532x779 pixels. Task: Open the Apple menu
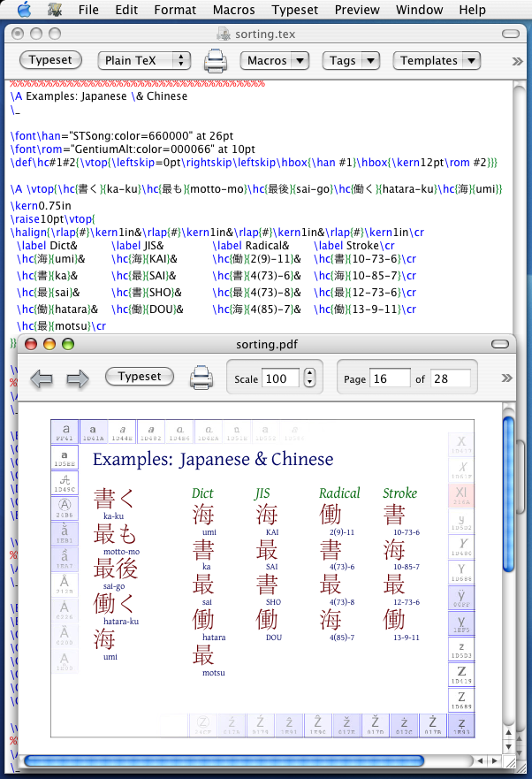(x=24, y=9)
